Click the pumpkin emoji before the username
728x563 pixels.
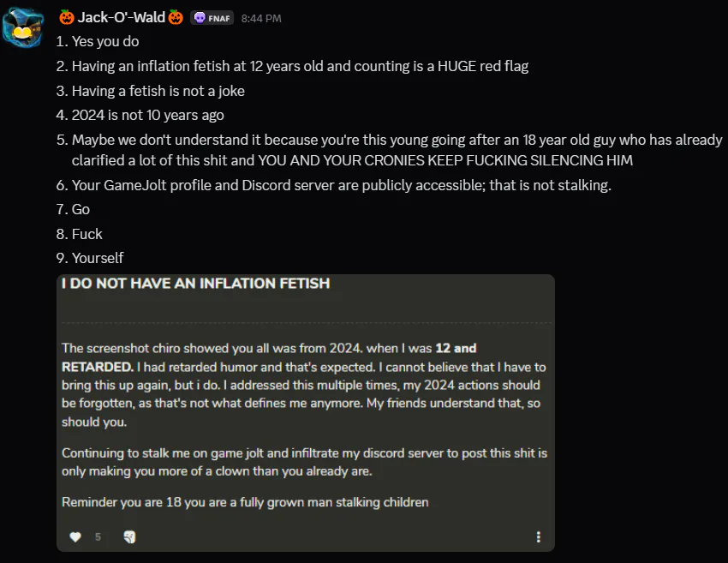(67, 18)
